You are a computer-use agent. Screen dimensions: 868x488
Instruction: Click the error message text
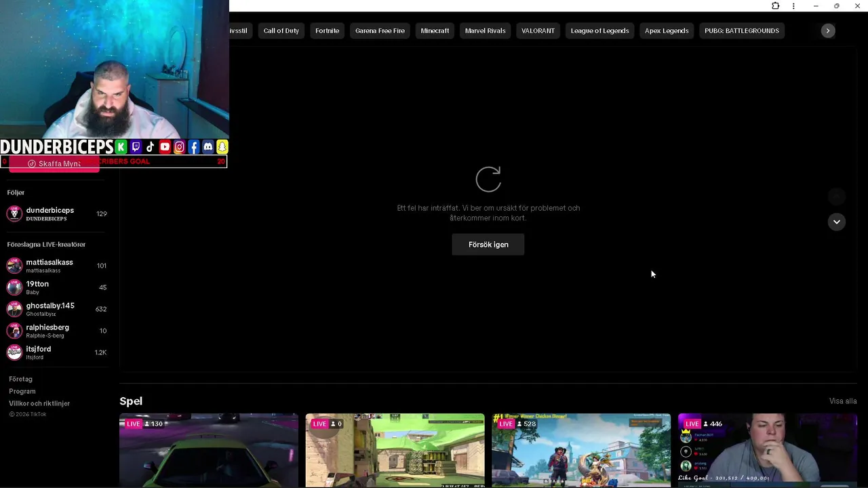[488, 213]
